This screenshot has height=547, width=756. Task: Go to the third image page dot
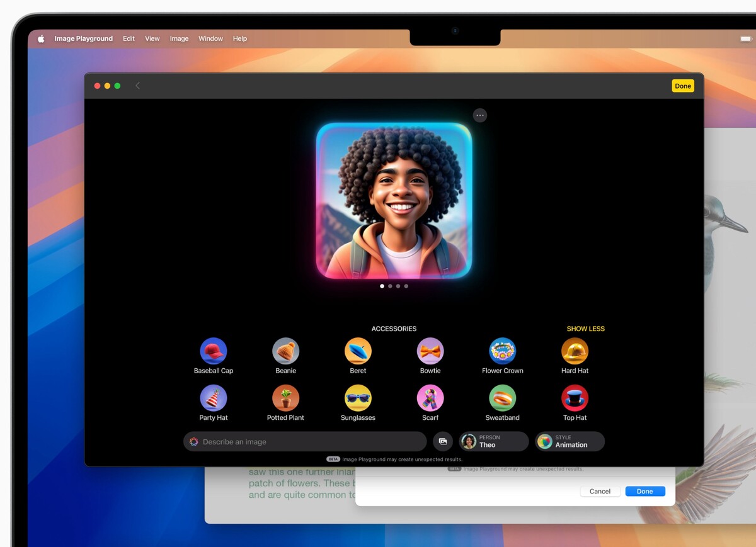click(x=398, y=286)
